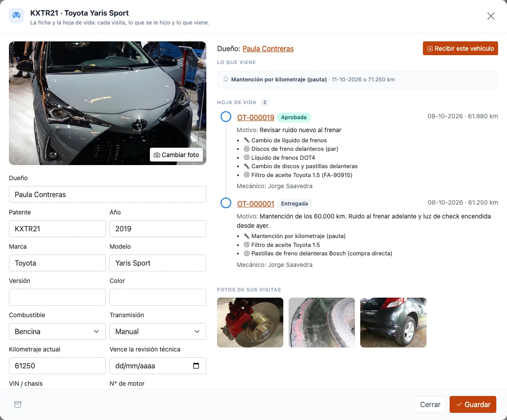
Task: Close the vehicle dialog with the X
Action: click(491, 16)
